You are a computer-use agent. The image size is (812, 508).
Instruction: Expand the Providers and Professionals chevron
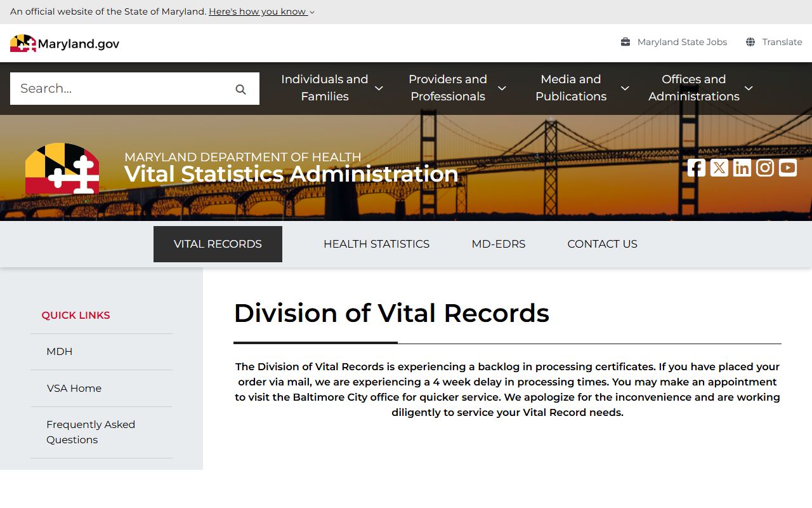pyautogui.click(x=502, y=88)
